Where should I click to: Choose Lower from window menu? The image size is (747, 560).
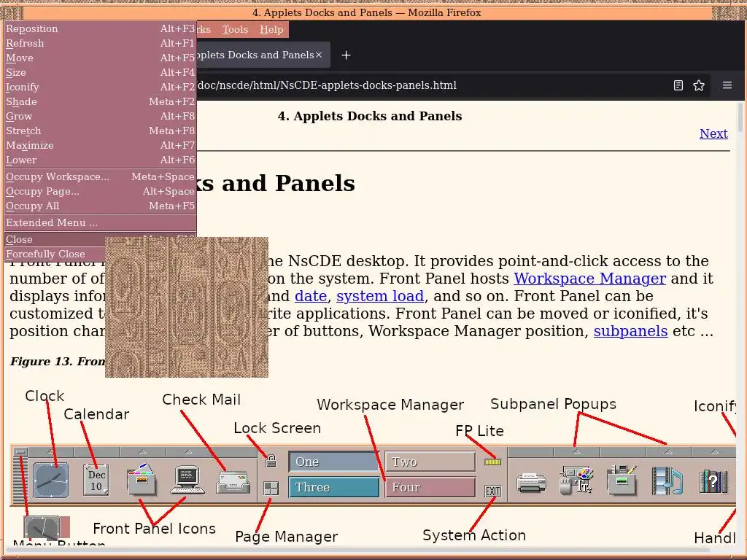coord(100,160)
